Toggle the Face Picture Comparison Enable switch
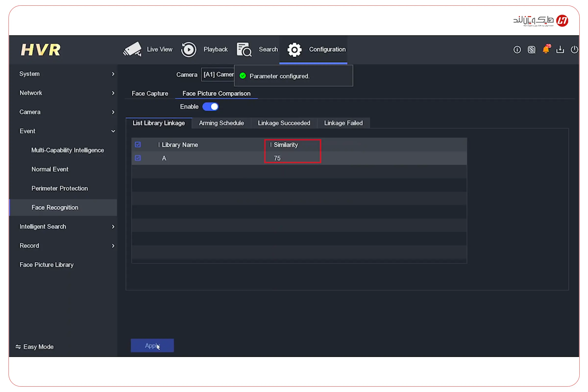Image resolution: width=588 pixels, height=392 pixels. [x=210, y=107]
